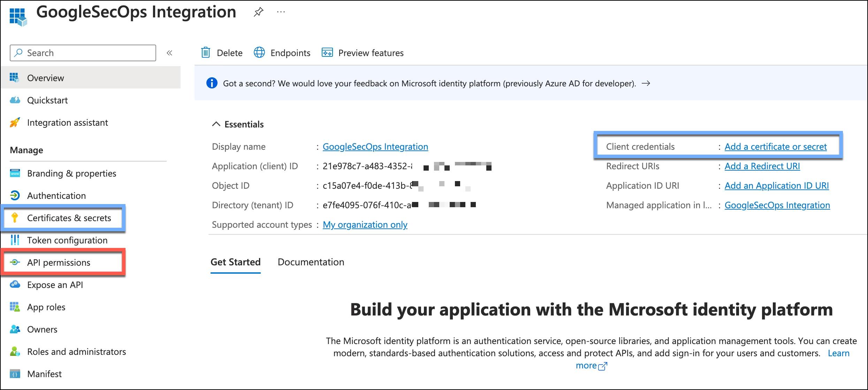Select the Directory (tenant) ID value
Image resolution: width=868 pixels, height=390 pixels.
pos(399,205)
